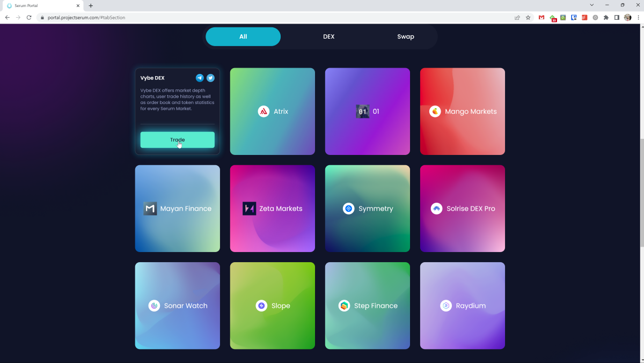Toggle the browser side panel icon
This screenshot has height=363, width=644.
(x=617, y=17)
